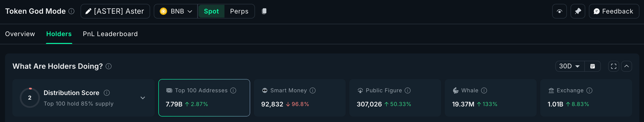Click the pin icon button
The image size is (644, 122).
click(x=577, y=11)
